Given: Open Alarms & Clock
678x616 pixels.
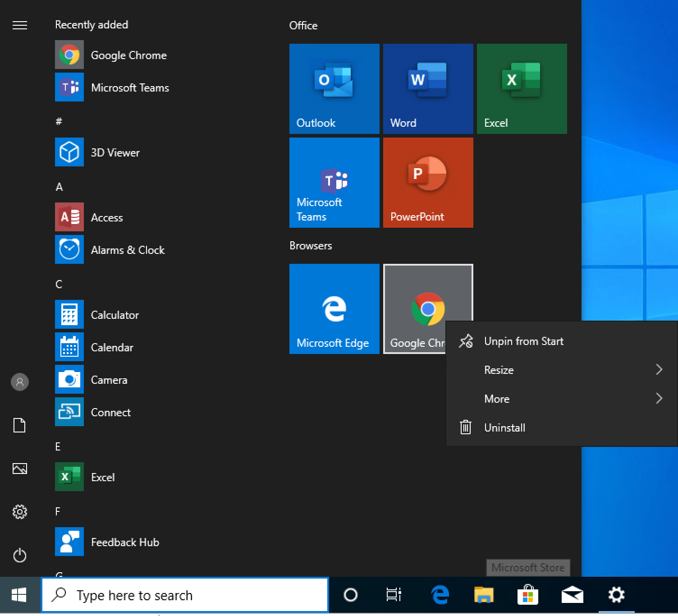Looking at the screenshot, I should pyautogui.click(x=128, y=250).
